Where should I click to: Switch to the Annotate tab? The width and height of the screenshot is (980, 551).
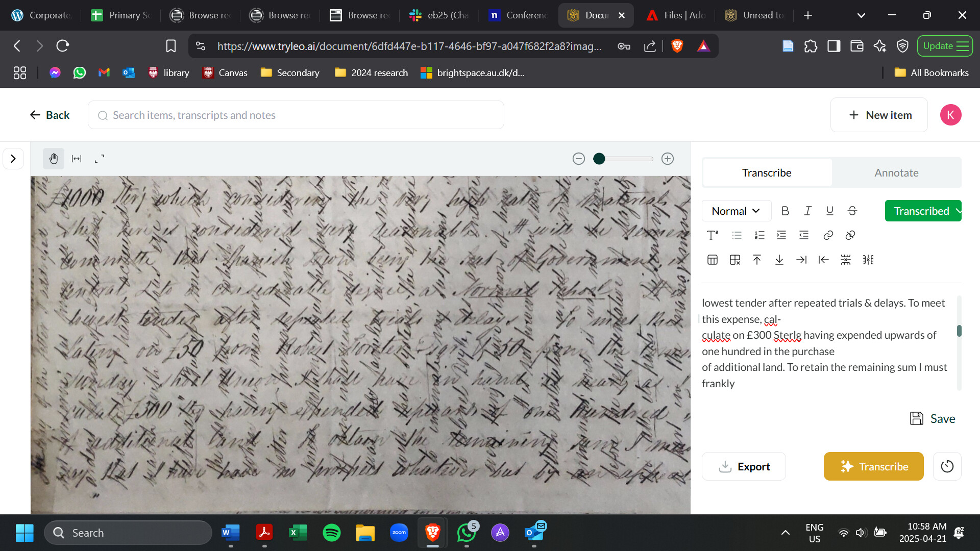[x=896, y=173]
